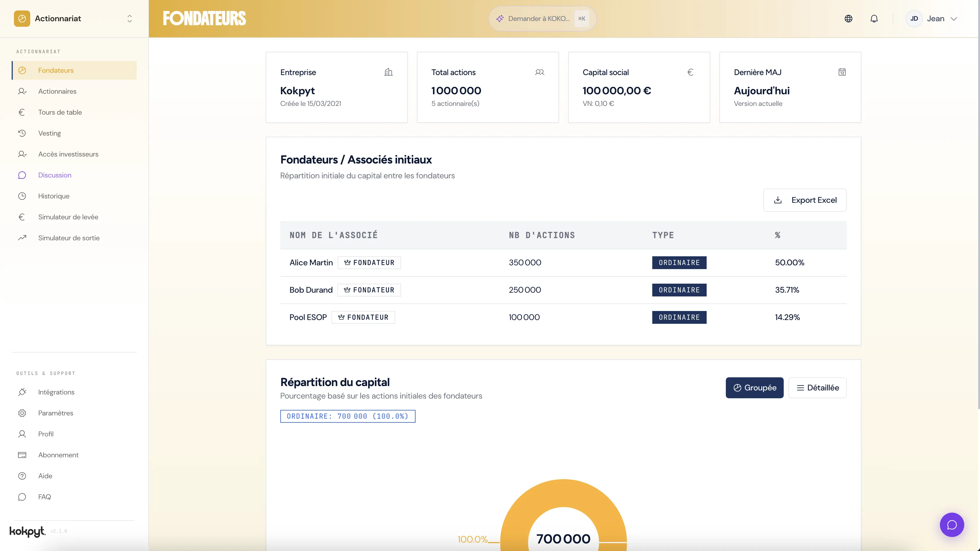Open Tours de table page
This screenshot has width=980, height=551.
(x=74, y=112)
